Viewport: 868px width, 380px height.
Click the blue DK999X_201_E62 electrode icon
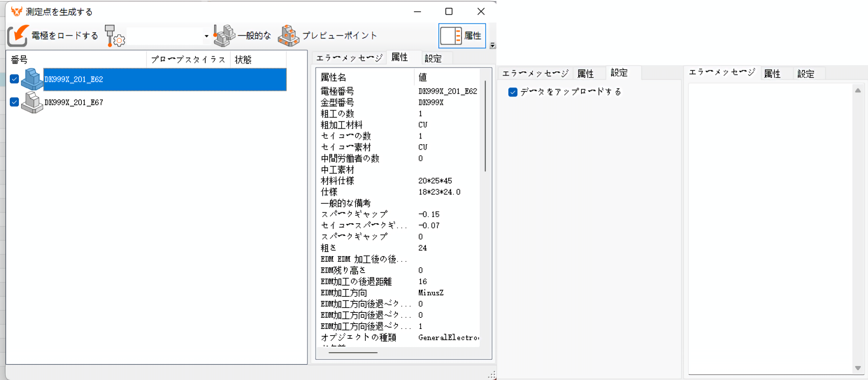point(32,79)
